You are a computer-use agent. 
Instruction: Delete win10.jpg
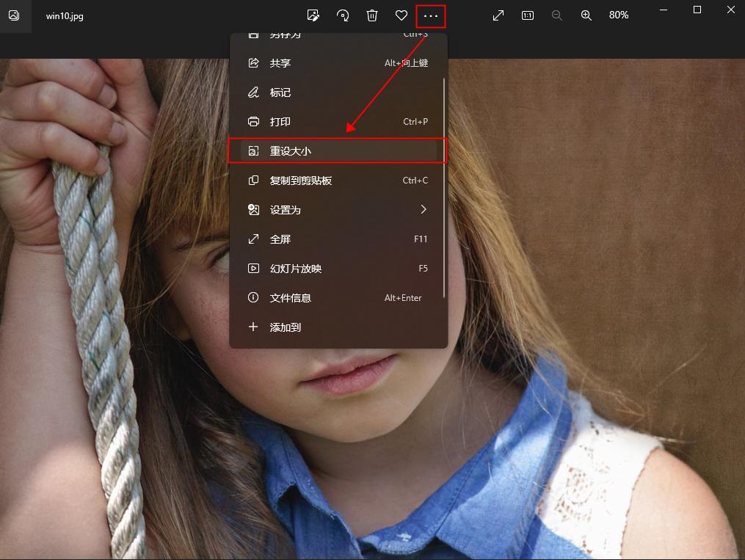tap(371, 15)
